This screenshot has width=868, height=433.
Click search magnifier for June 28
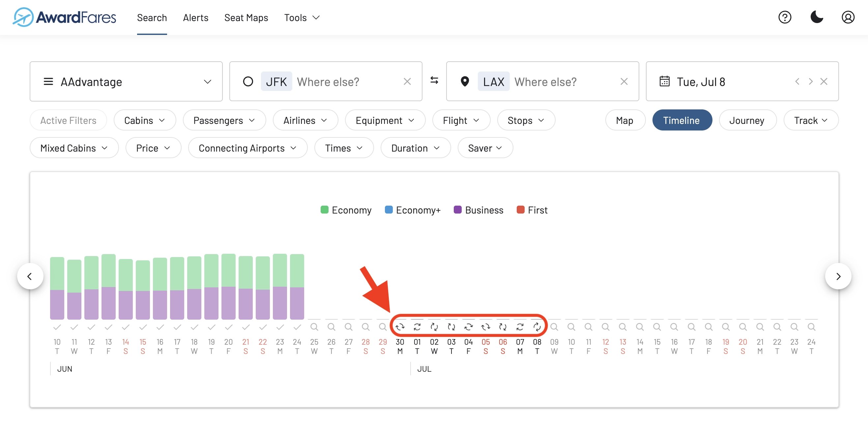(365, 327)
